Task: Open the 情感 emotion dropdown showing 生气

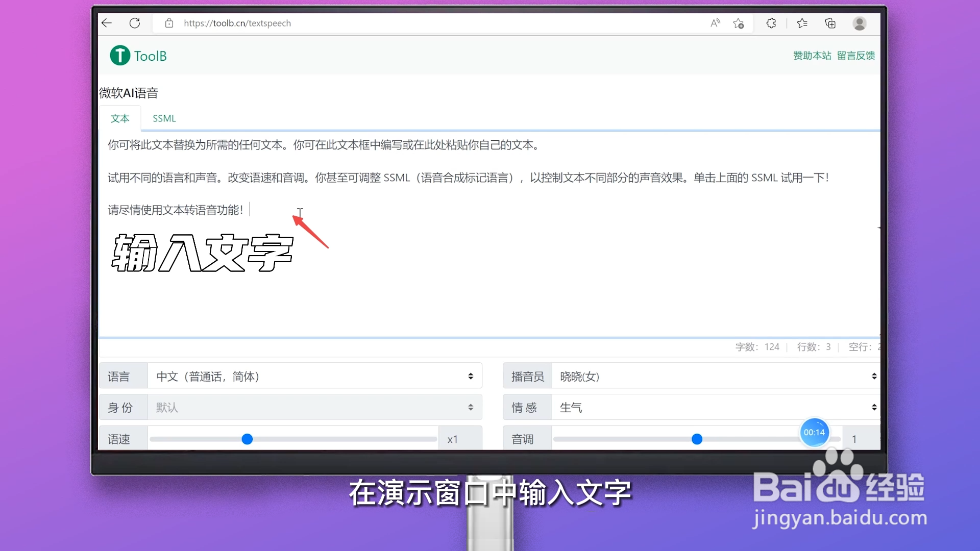Action: [715, 407]
